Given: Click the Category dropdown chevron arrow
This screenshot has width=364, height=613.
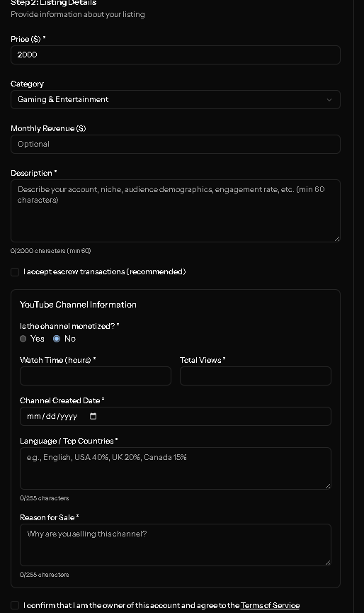Looking at the screenshot, I should 329,100.
